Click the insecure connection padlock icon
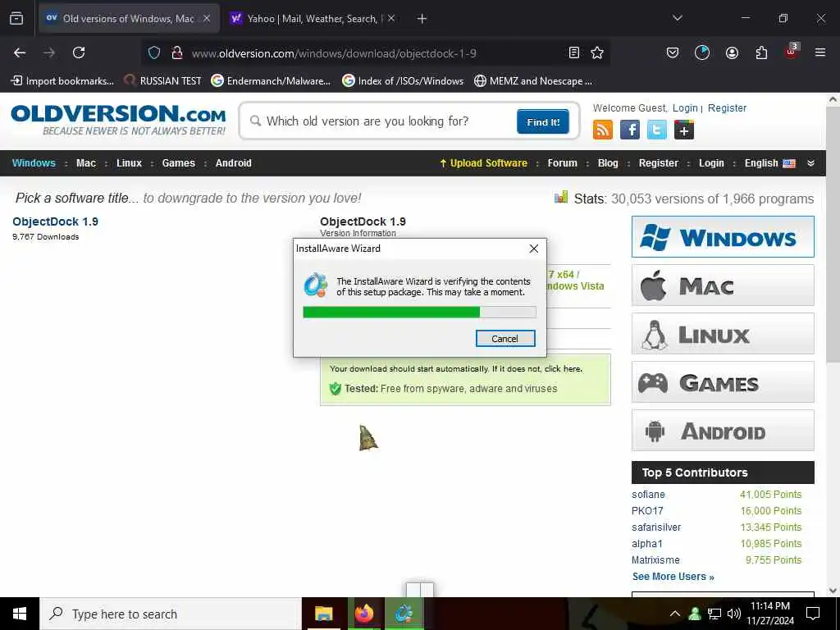The width and height of the screenshot is (840, 630). tap(177, 52)
